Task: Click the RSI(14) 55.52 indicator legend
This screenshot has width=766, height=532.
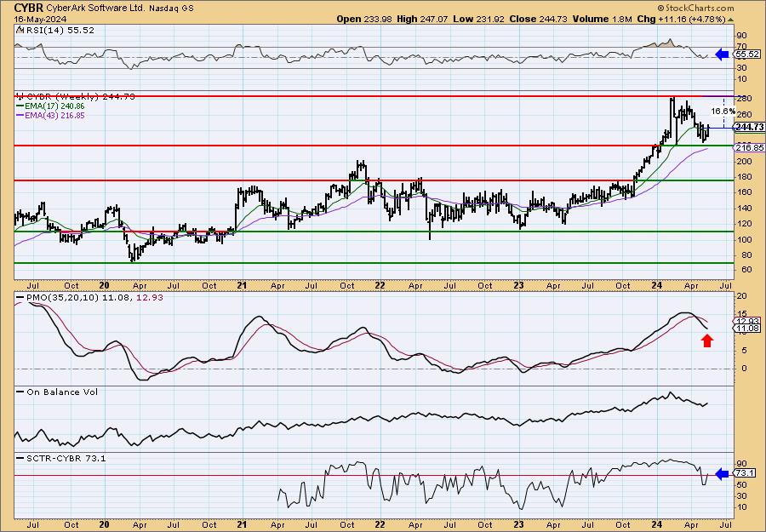Action: click(x=55, y=30)
